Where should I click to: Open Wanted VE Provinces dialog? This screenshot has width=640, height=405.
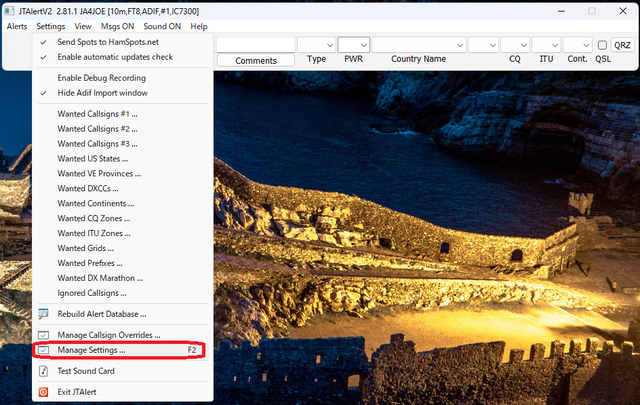coord(122,174)
